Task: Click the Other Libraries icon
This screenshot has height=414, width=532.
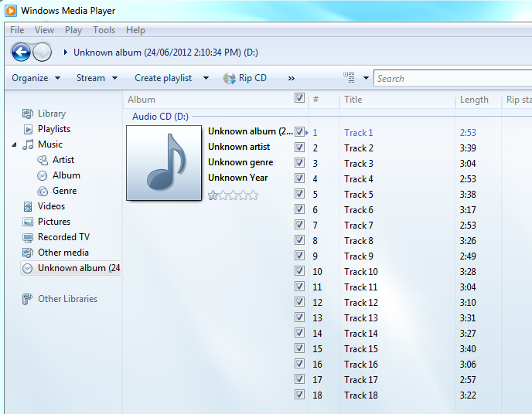Action: point(28,299)
